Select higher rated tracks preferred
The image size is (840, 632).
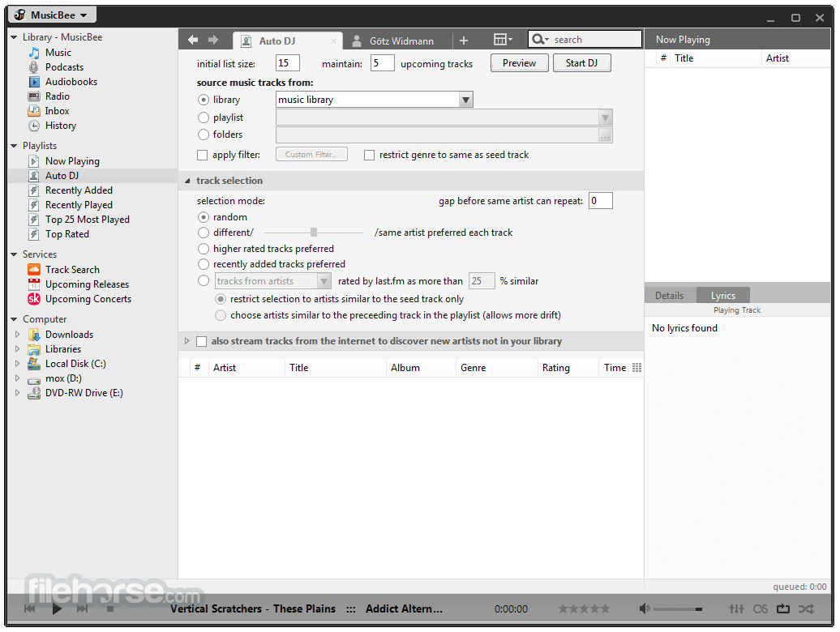pyautogui.click(x=203, y=249)
